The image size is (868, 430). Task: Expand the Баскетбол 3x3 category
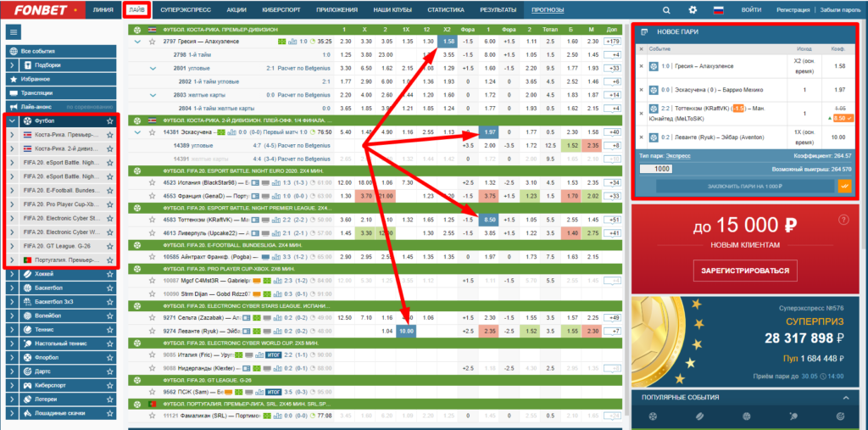pyautogui.click(x=12, y=302)
